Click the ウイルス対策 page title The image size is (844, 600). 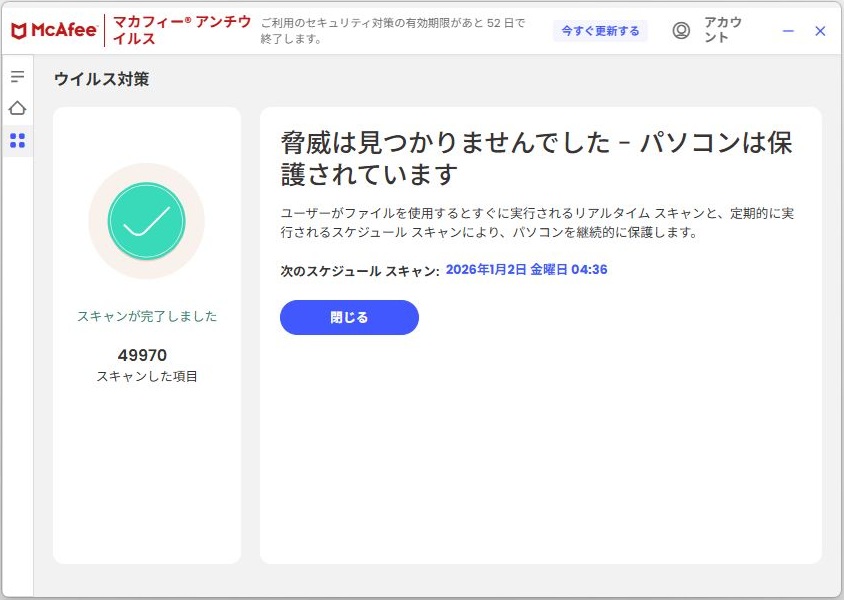[101, 79]
